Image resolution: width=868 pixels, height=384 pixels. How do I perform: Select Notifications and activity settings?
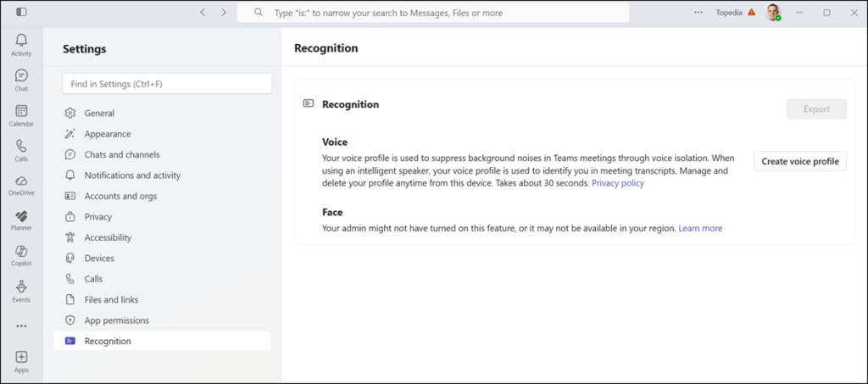[162, 175]
